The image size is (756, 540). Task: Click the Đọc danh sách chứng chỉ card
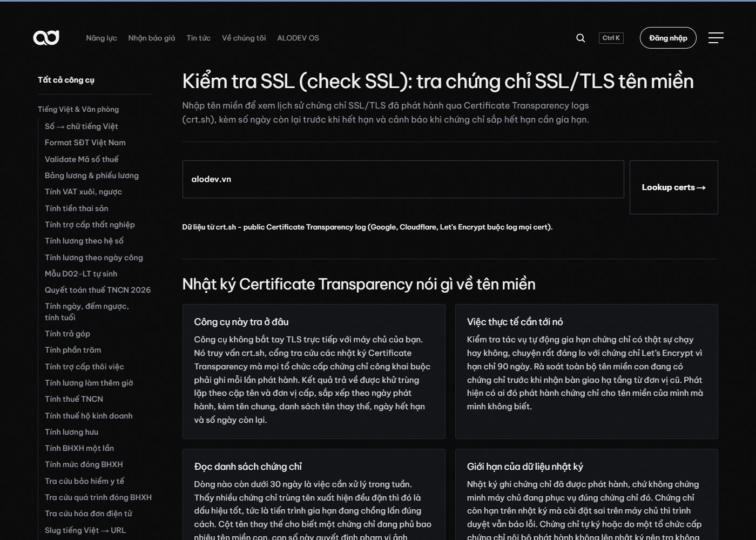(314, 494)
